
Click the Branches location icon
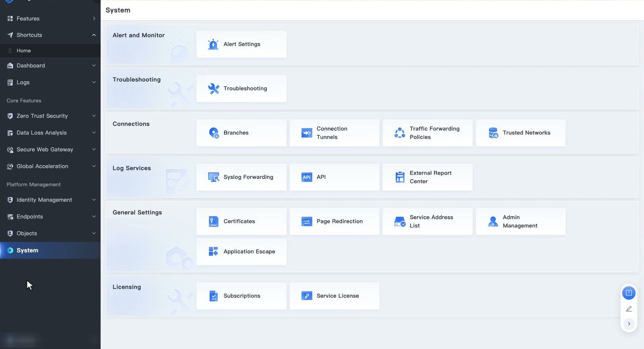(214, 133)
